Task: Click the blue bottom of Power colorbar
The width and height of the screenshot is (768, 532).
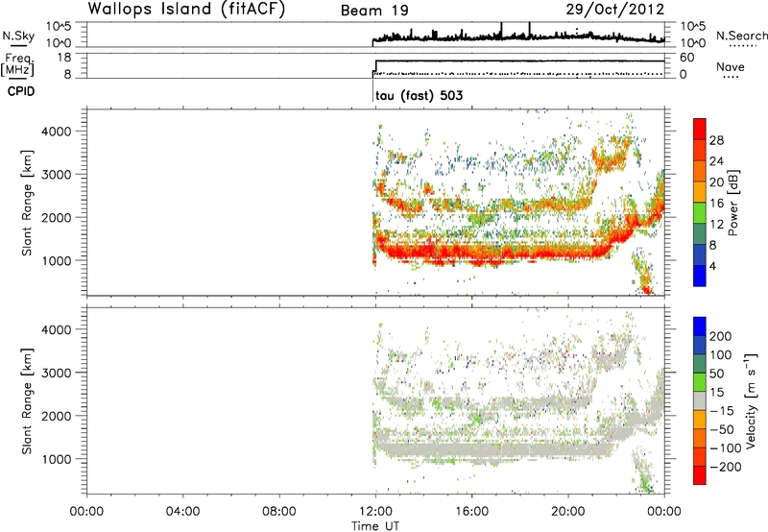Action: click(700, 276)
